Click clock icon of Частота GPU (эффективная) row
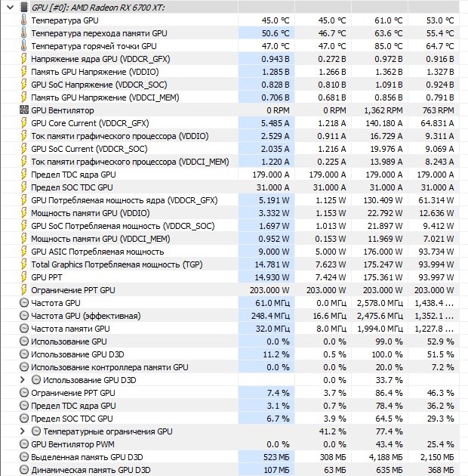 point(23,316)
